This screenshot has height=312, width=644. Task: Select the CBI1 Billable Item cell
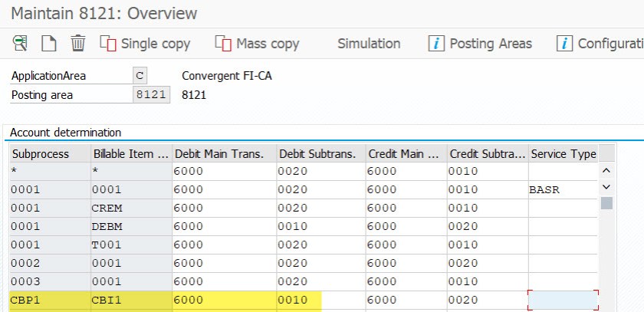click(131, 300)
